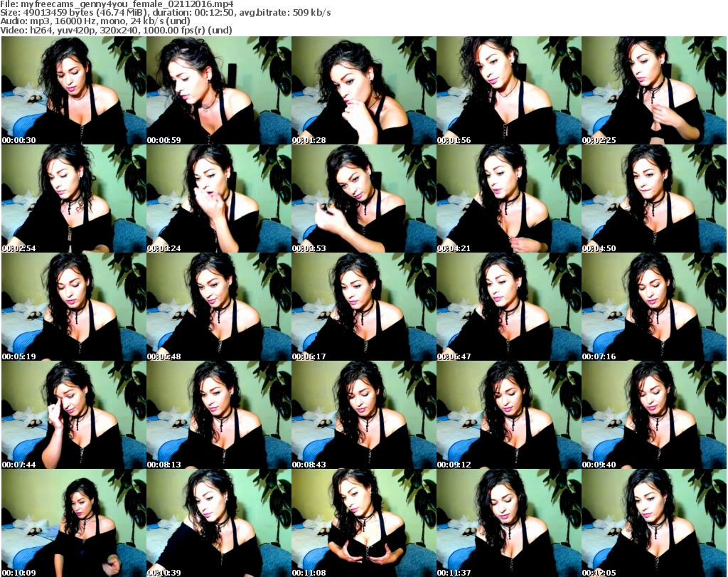The height and width of the screenshot is (577, 728).
Task: Select the thumbnail stamped 00:02:25
Action: pyautogui.click(x=654, y=90)
